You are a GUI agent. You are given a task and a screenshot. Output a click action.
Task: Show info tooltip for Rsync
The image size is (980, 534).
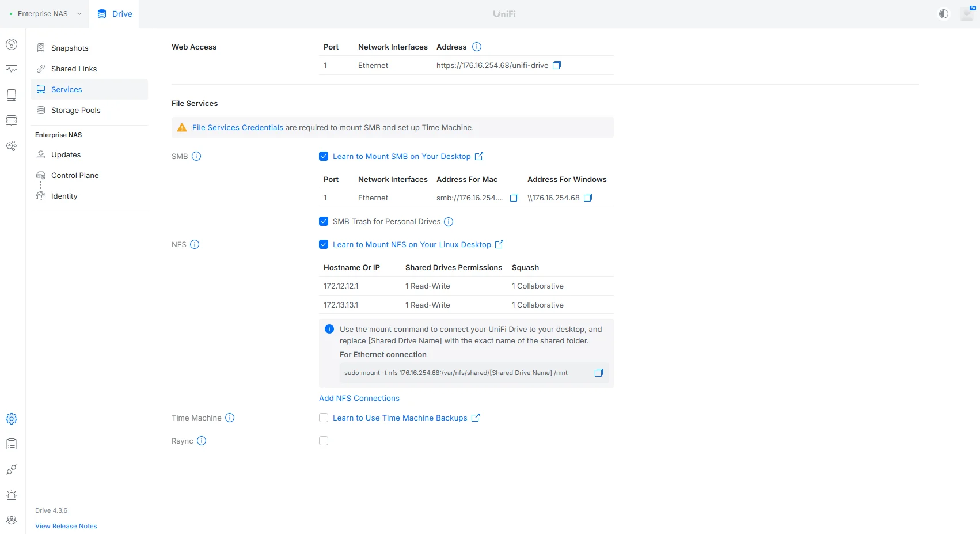202,441
